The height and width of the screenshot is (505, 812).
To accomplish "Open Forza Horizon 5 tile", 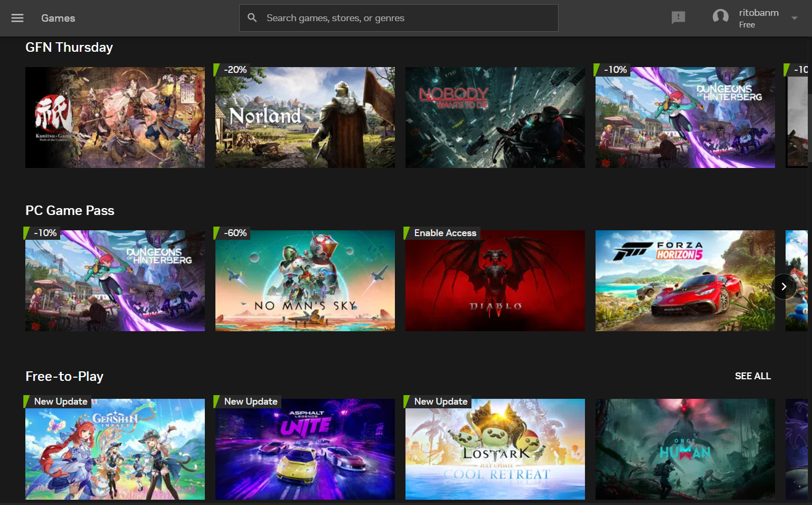I will [x=685, y=280].
